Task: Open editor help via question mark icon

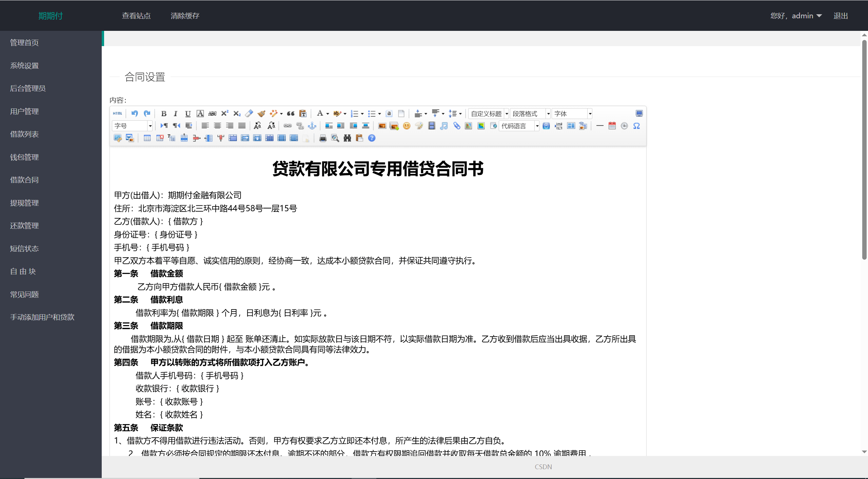Action: [x=372, y=138]
